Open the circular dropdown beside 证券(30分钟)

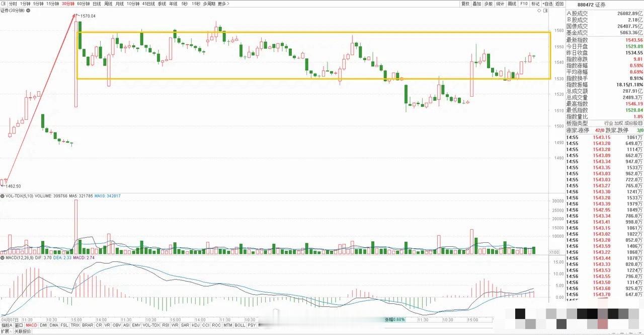[x=28, y=11]
